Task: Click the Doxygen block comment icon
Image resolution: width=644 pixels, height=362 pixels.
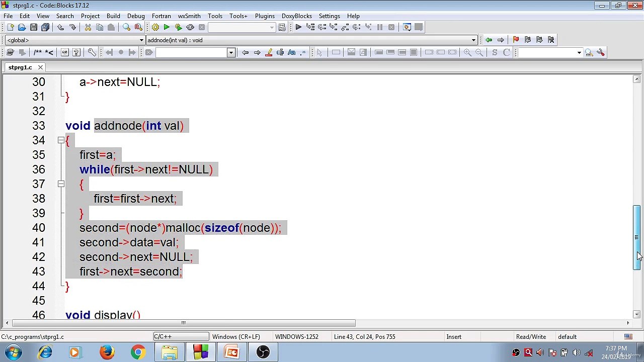Action: (x=37, y=52)
